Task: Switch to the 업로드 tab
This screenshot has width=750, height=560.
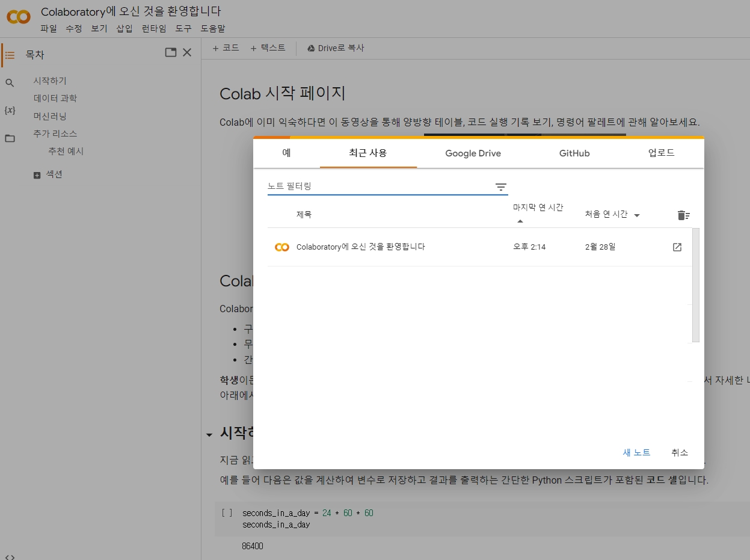Action: pos(662,153)
